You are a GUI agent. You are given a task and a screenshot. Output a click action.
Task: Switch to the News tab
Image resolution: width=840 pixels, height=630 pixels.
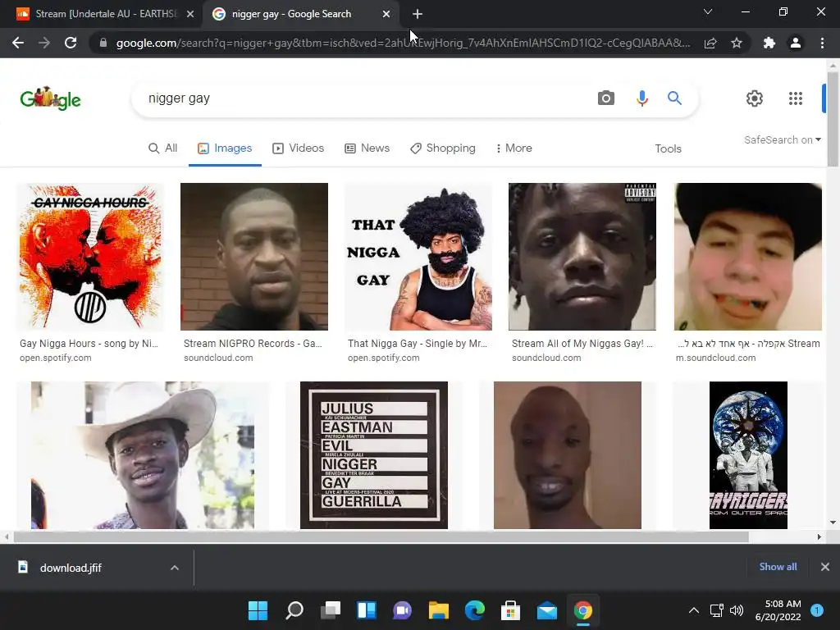click(367, 148)
